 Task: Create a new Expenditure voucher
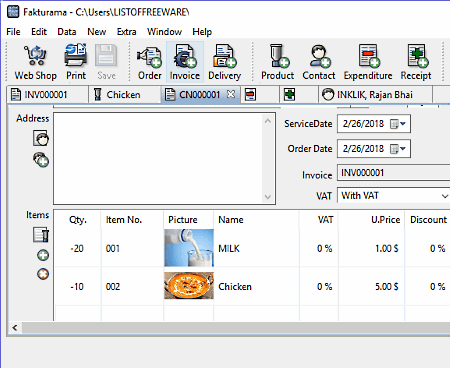[368, 62]
